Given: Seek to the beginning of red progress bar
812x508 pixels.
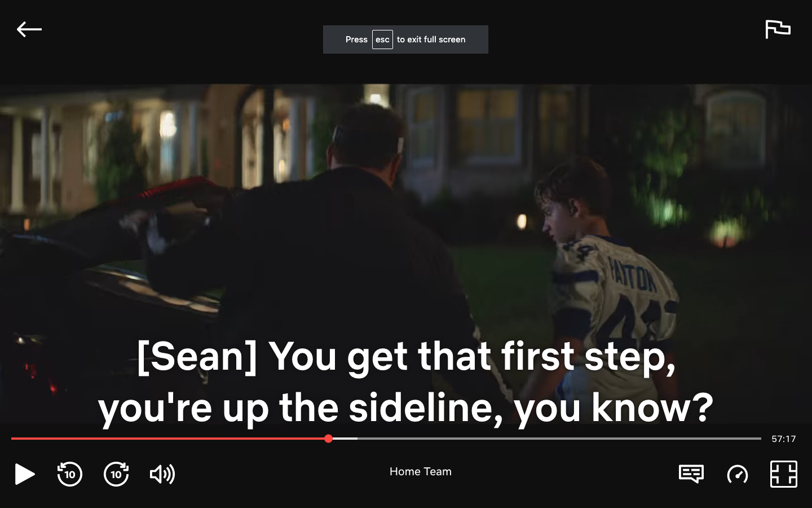Looking at the screenshot, I should (12, 439).
